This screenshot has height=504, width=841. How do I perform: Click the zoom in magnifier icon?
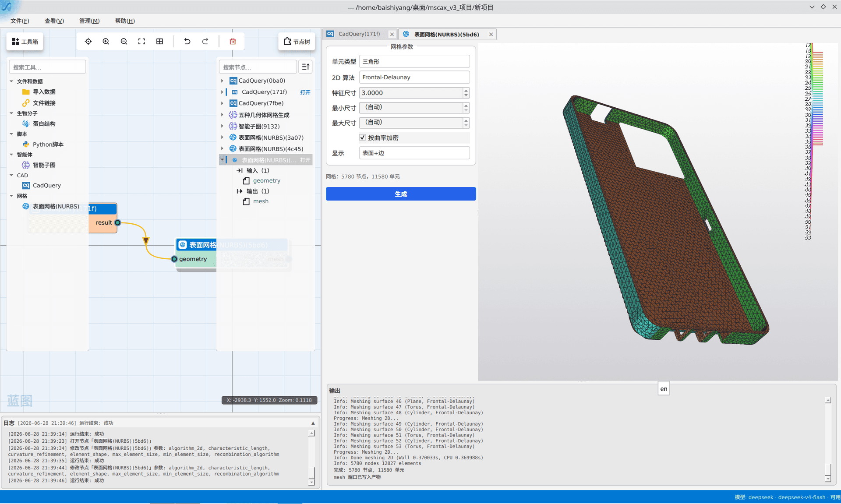(106, 41)
